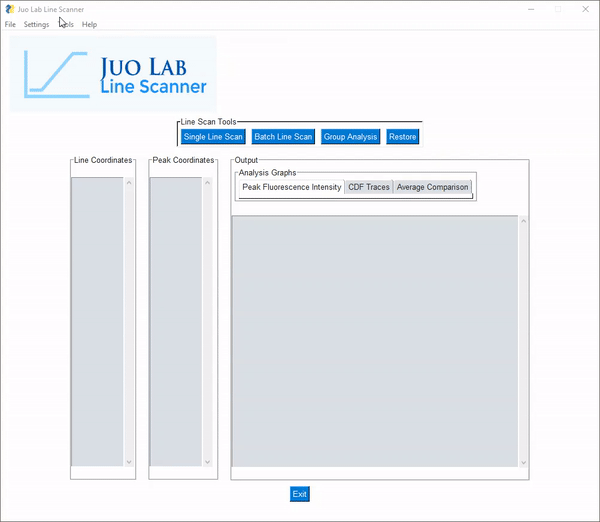600x522 pixels.
Task: Open the Tools menu
Action: click(x=66, y=24)
